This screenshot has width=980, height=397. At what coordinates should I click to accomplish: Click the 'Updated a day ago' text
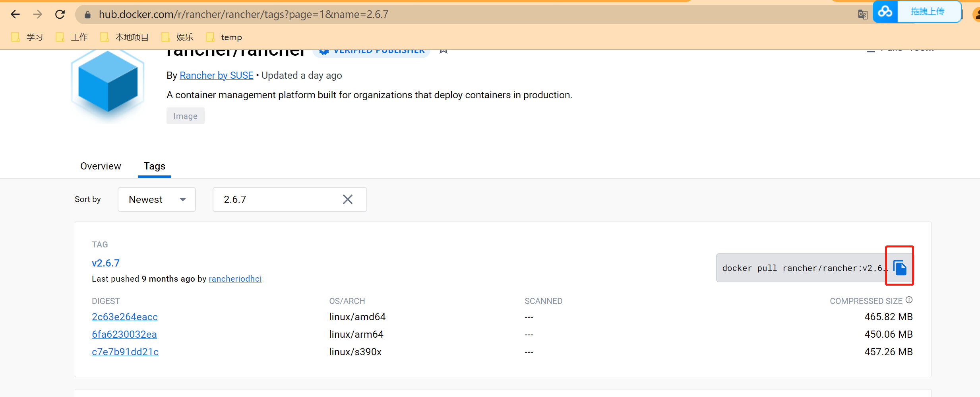click(302, 76)
